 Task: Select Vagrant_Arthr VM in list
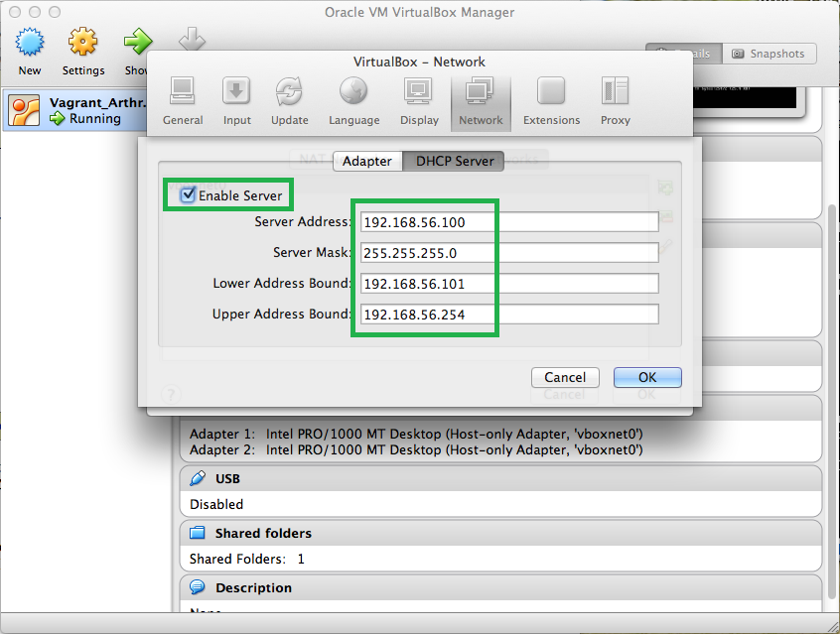(x=75, y=110)
